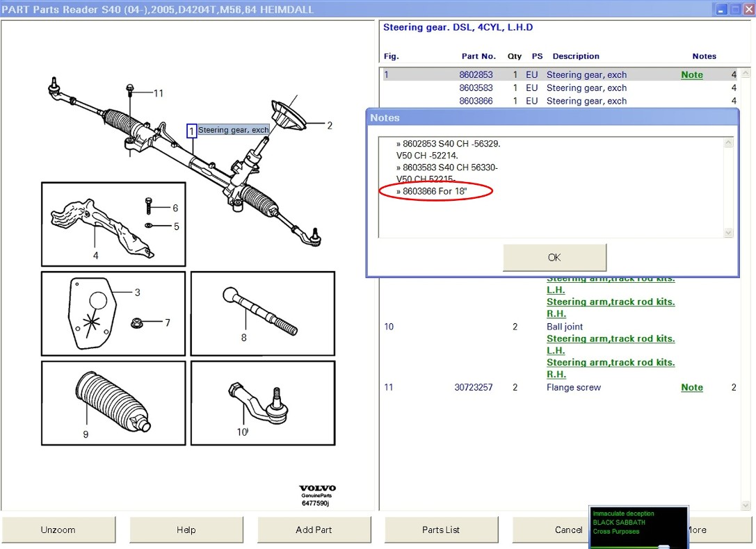Screen dimensions: 756x549
Task: Click the heat shield thumbnail numbered 4
Action: coord(113,224)
